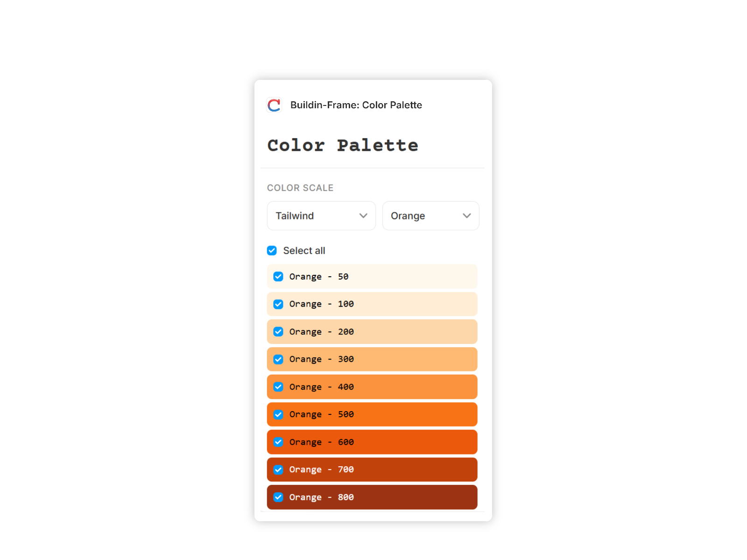Click the COLOR SCALE section label
747x560 pixels.
coord(300,188)
